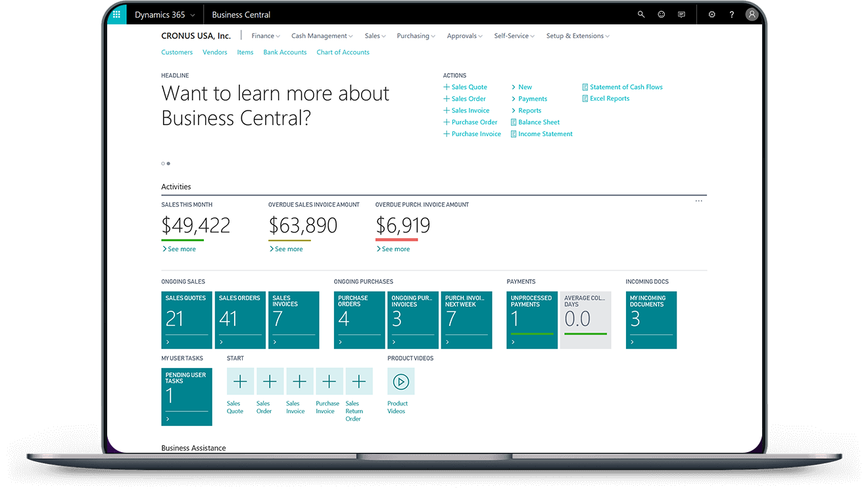Viewport: 868px width, 489px height.
Task: Click the Excel Reports document icon
Action: (x=585, y=99)
